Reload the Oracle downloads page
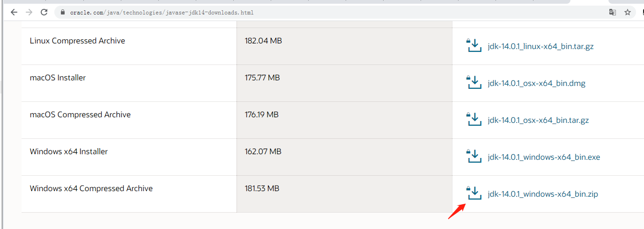This screenshot has width=644, height=229. coord(44,13)
